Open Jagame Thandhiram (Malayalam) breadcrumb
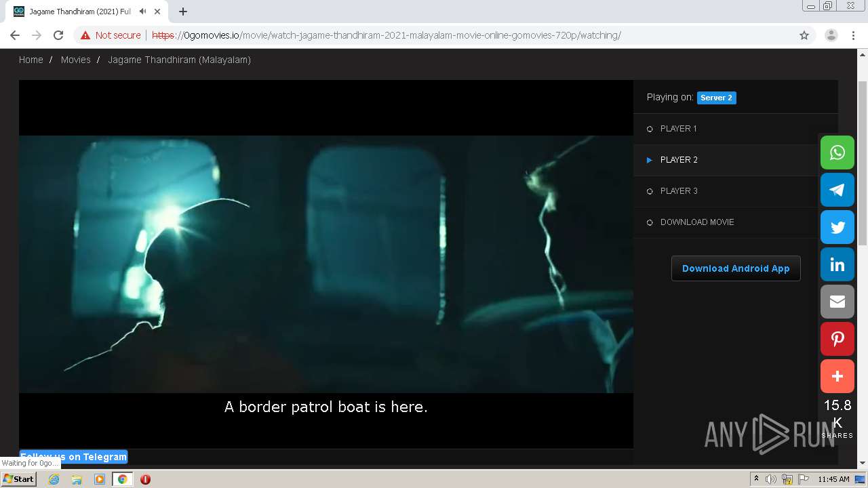Viewport: 868px width, 488px height. (180, 60)
